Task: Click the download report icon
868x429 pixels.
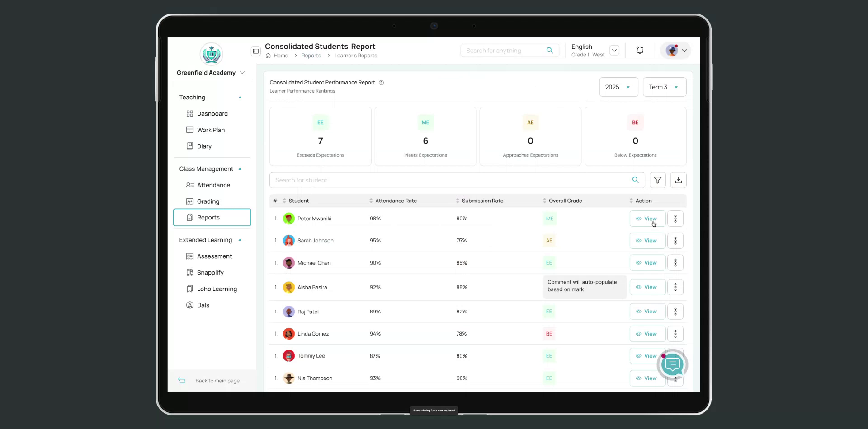Action: click(678, 180)
